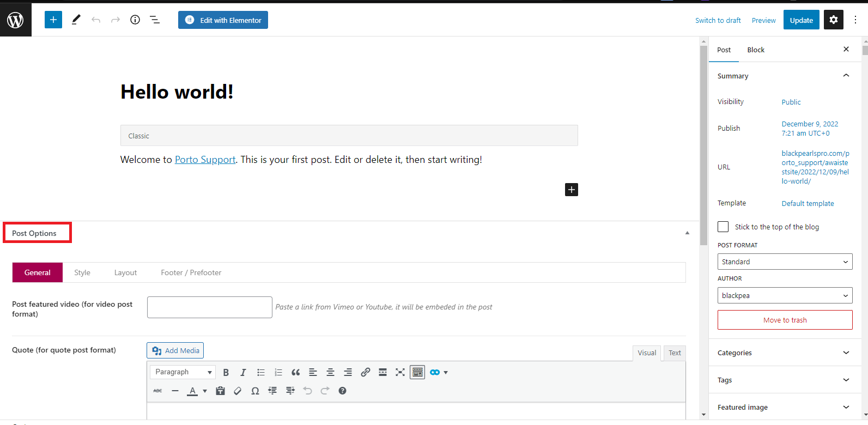Viewport: 868px width, 425px height.
Task: Toggle the Settings gear sidebar
Action: point(834,20)
